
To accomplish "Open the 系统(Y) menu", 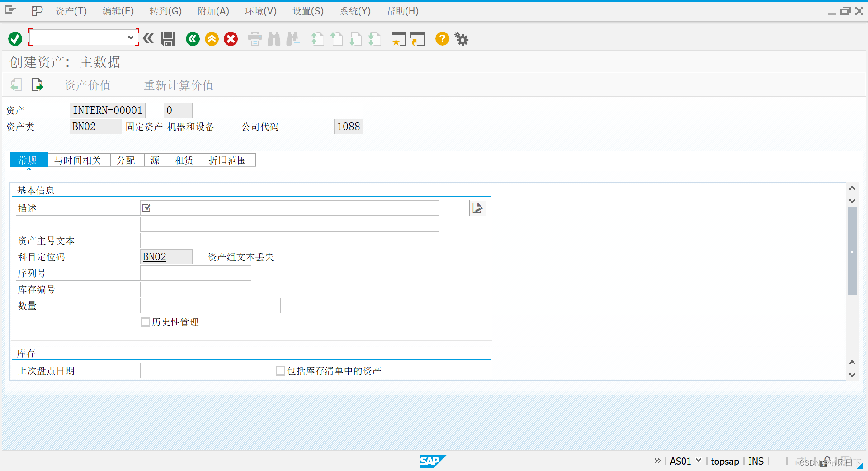I will click(x=354, y=11).
